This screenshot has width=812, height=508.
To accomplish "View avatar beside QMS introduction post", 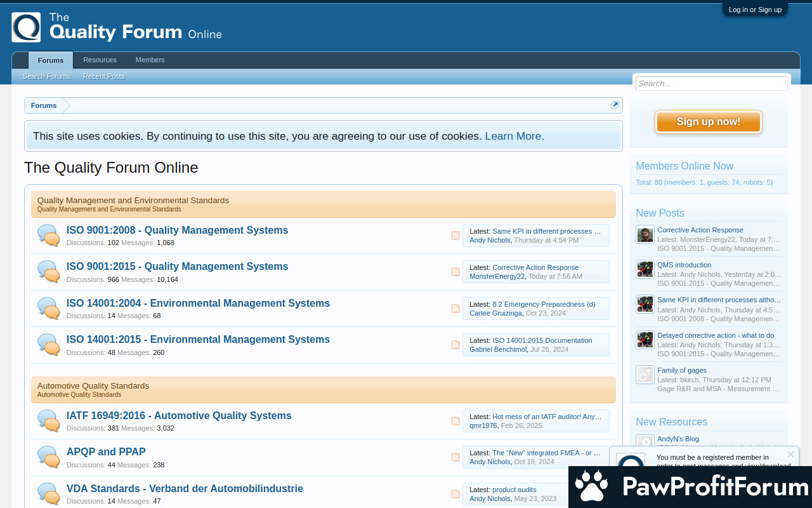I will click(645, 269).
